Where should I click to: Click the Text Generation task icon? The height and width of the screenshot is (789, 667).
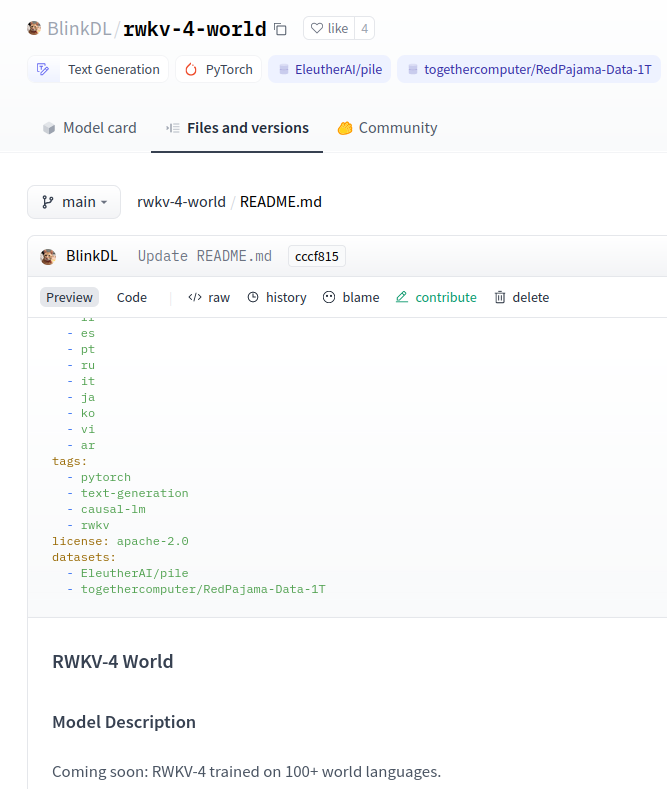click(x=43, y=69)
